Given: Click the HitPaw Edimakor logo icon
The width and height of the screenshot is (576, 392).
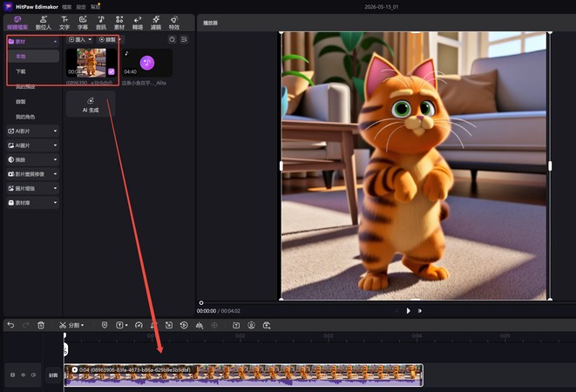Looking at the screenshot, I should (8, 6).
